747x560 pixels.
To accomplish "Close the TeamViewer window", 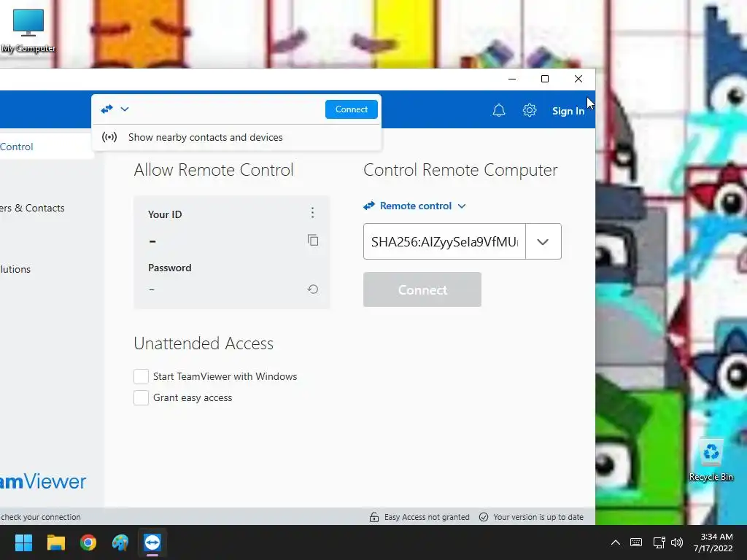I will coord(578,79).
